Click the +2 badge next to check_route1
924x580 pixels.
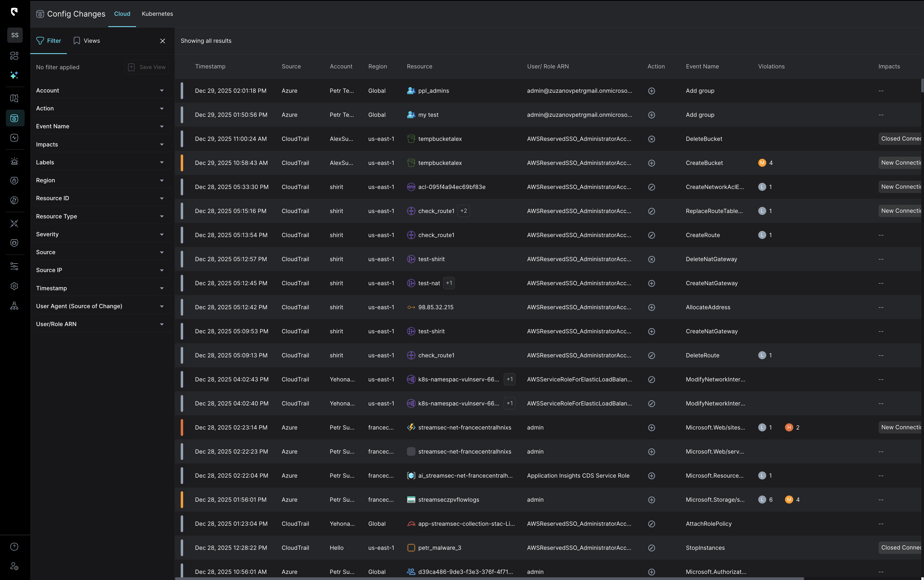click(x=464, y=211)
